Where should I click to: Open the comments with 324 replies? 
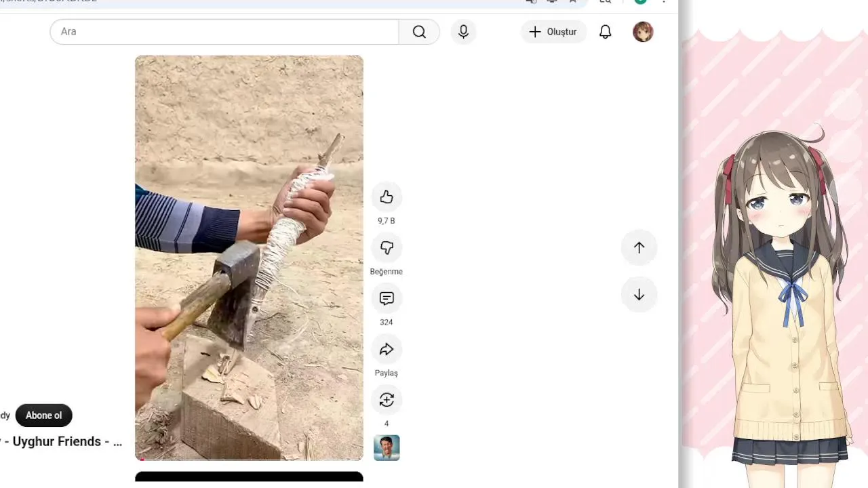click(387, 298)
